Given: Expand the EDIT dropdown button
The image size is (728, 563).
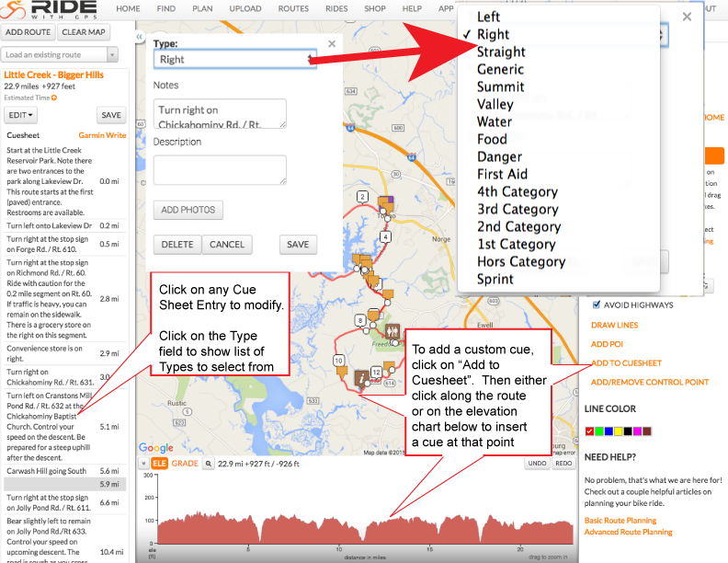Looking at the screenshot, I should 20,115.
